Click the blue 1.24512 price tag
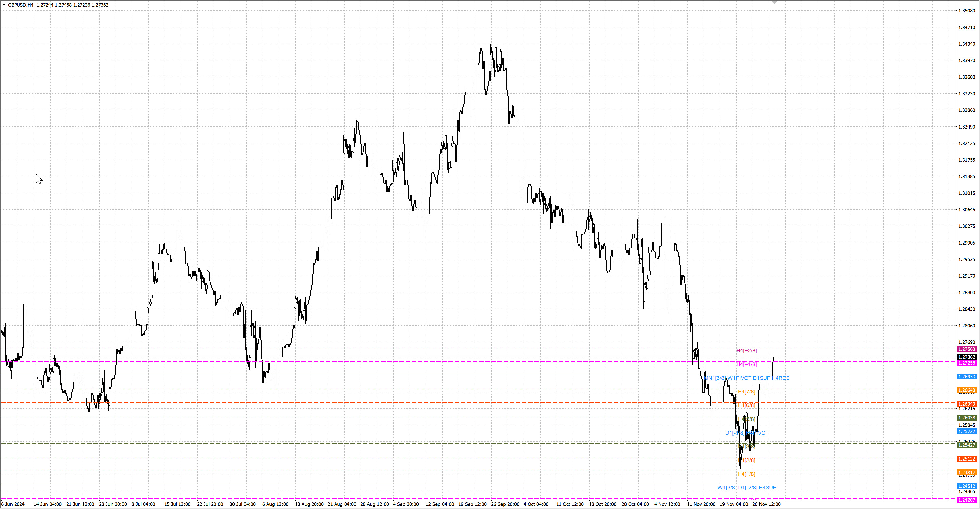This screenshot has height=509, width=980. (x=966, y=486)
